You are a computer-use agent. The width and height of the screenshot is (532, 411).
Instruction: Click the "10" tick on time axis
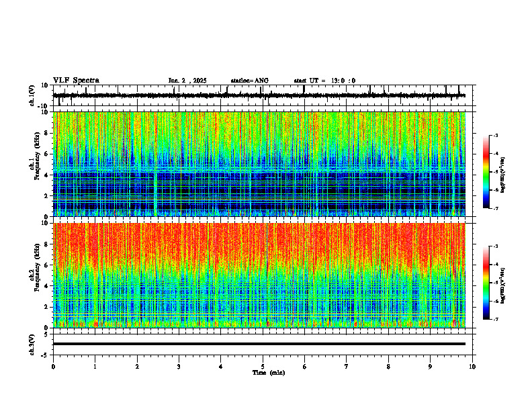pos(472,367)
